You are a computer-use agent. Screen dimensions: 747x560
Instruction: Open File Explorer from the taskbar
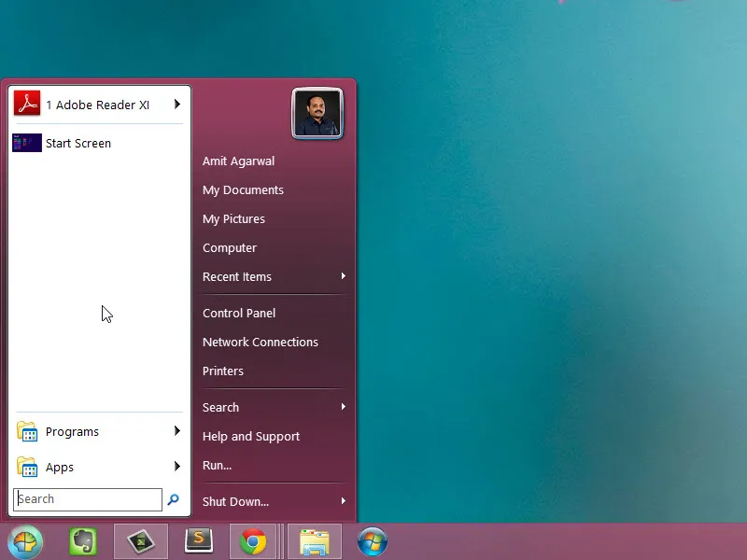pyautogui.click(x=314, y=541)
